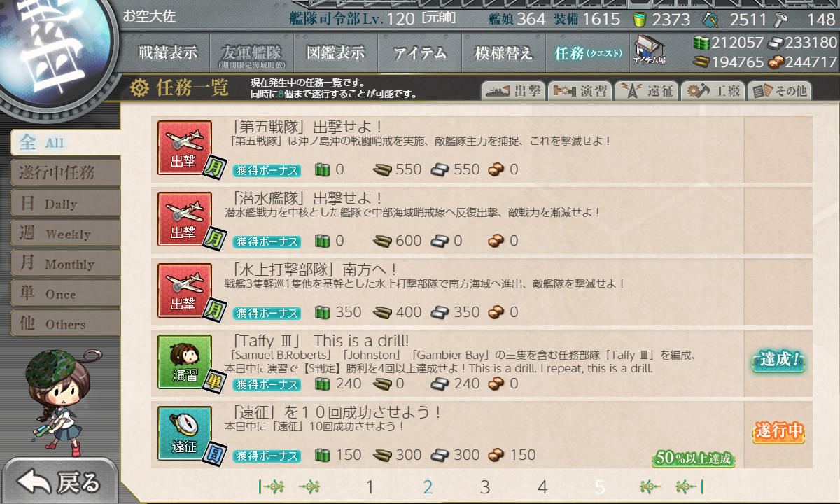Open the 戦績表示 menu
Viewport: 840px width, 504px height.
(168, 53)
